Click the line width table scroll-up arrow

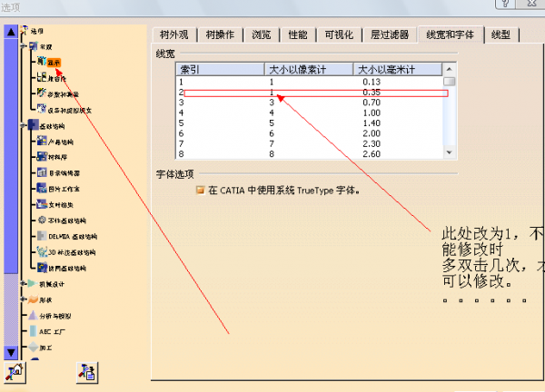(449, 69)
